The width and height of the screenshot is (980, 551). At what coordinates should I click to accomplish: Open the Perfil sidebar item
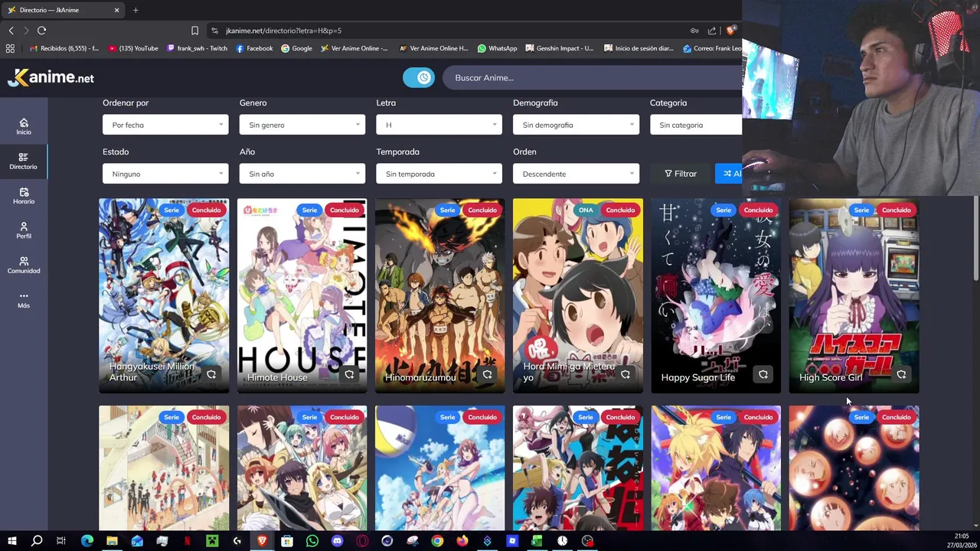pos(24,230)
